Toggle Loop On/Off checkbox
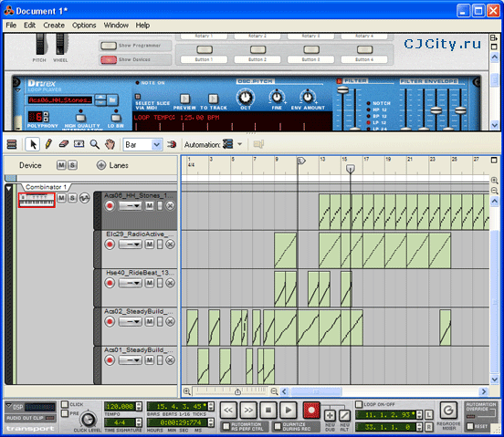The image size is (504, 437). click(359, 404)
